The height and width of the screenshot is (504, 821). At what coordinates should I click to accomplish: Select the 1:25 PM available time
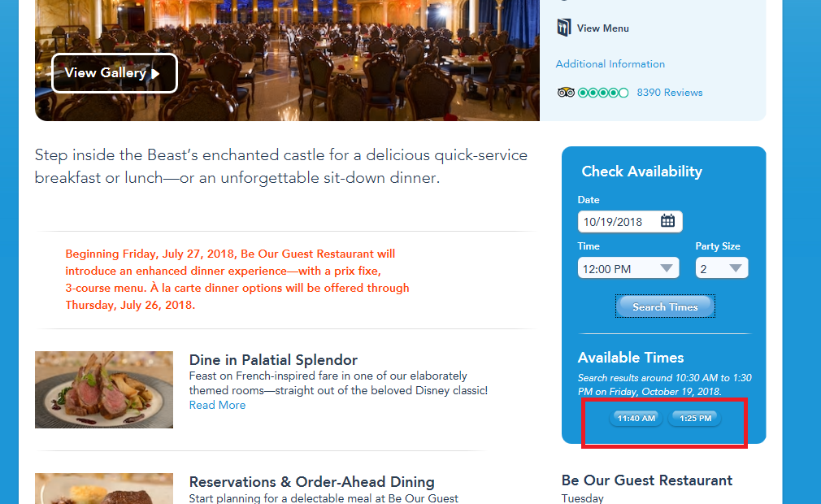[x=695, y=418]
